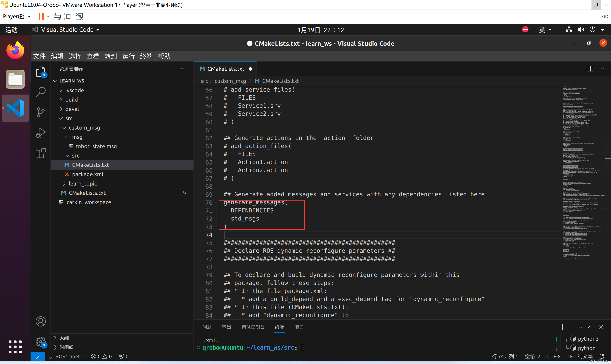Change indentation 空格: 2 in status bar
611x364 pixels.
point(532,356)
